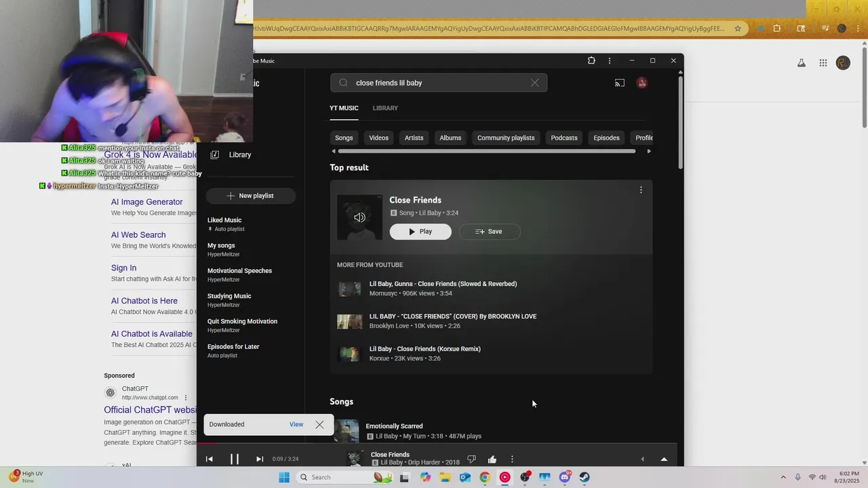
Task: Filter results by Community playlists chip
Action: pos(506,138)
